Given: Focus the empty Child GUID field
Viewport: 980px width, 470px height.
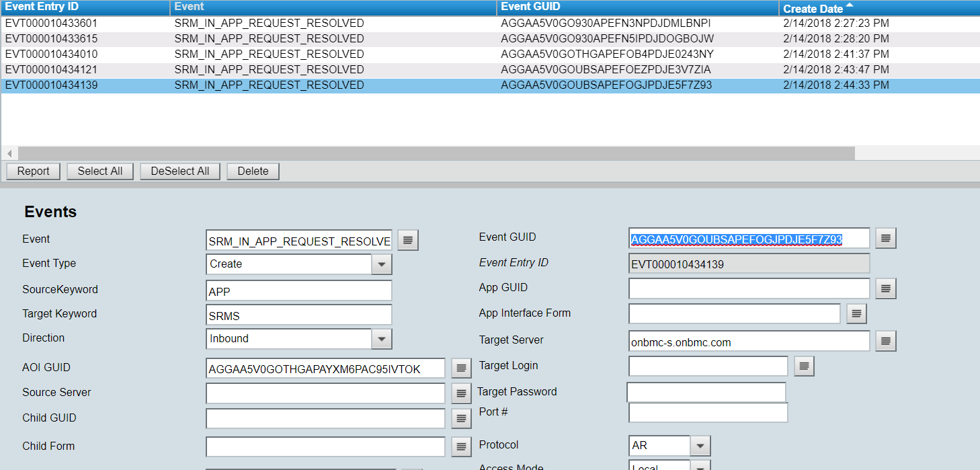Looking at the screenshot, I should point(326,418).
